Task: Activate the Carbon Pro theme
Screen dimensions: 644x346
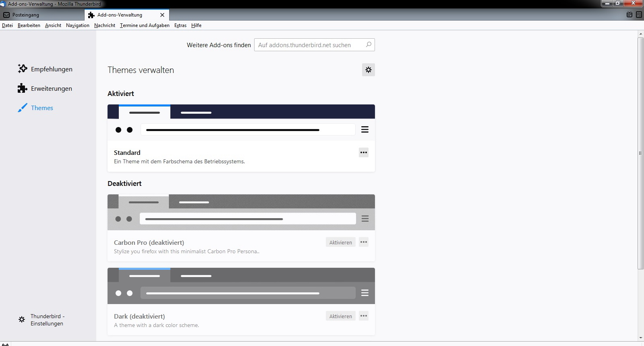Action: click(x=341, y=242)
